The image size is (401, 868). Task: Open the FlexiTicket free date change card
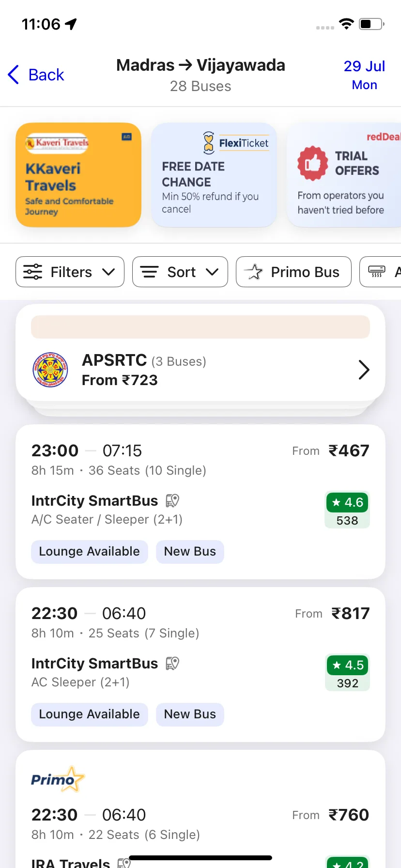point(214,175)
